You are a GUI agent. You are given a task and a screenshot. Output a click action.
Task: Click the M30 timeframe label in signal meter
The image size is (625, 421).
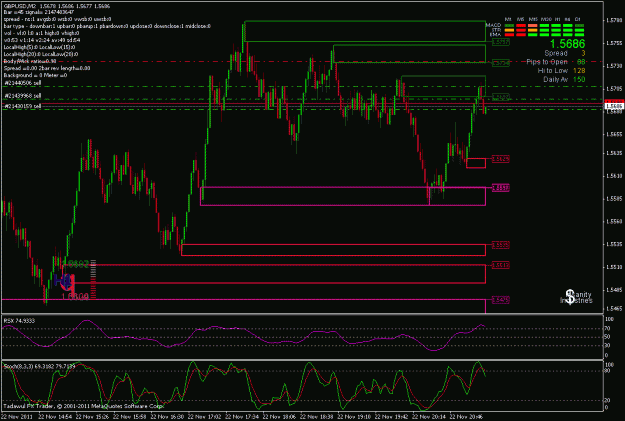[x=545, y=19]
